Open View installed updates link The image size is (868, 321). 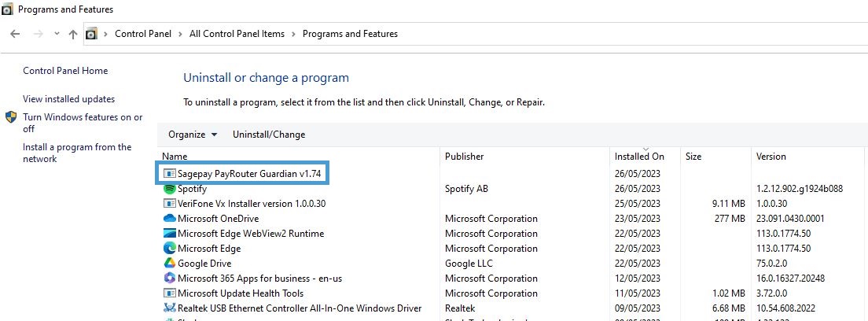(68, 98)
